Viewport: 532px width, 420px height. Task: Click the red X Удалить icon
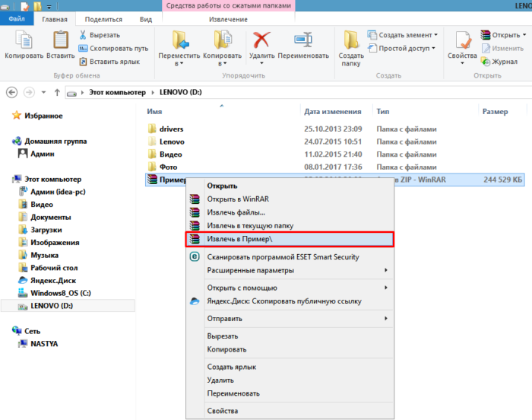(x=261, y=40)
